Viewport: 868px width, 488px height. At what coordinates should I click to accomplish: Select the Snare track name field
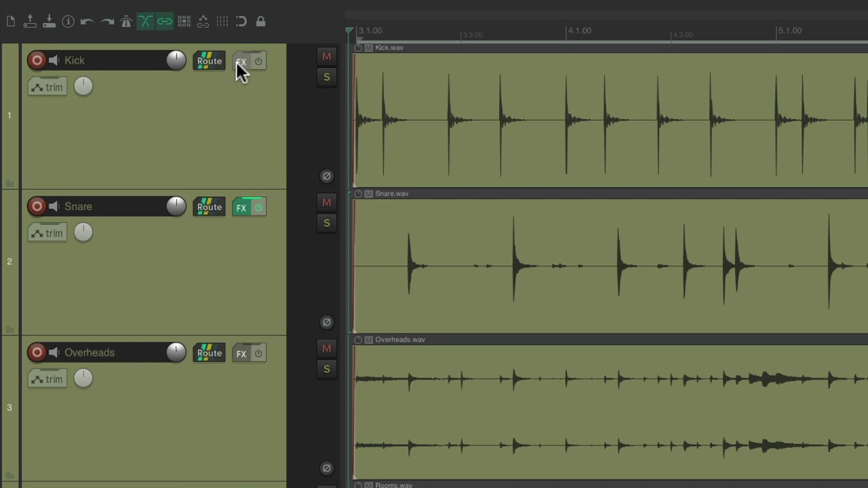point(113,206)
